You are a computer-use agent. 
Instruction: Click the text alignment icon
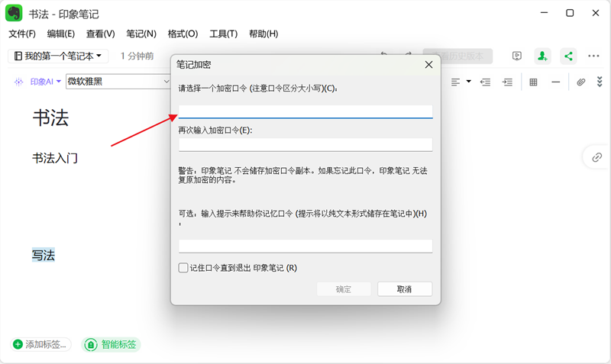(455, 82)
